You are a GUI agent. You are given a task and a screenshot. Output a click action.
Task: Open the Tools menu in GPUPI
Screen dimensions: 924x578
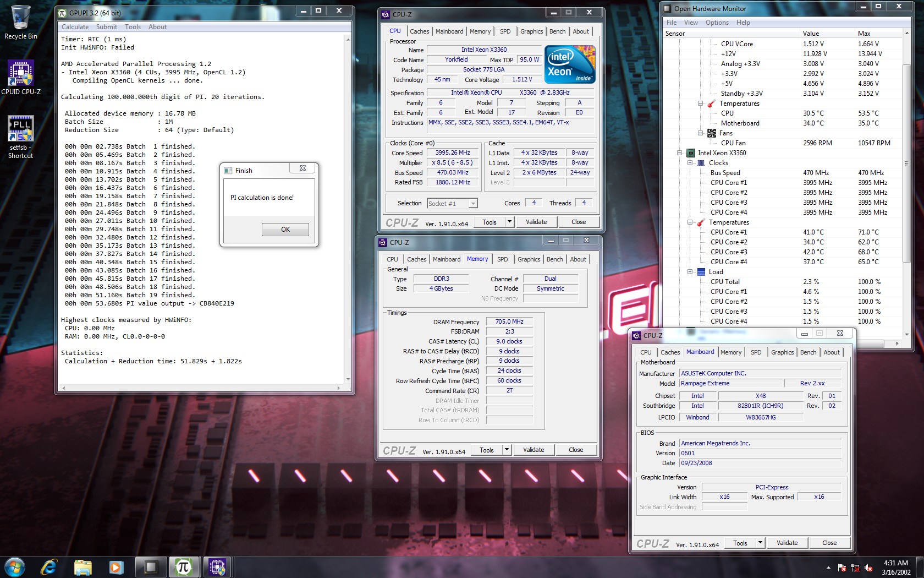click(x=133, y=27)
